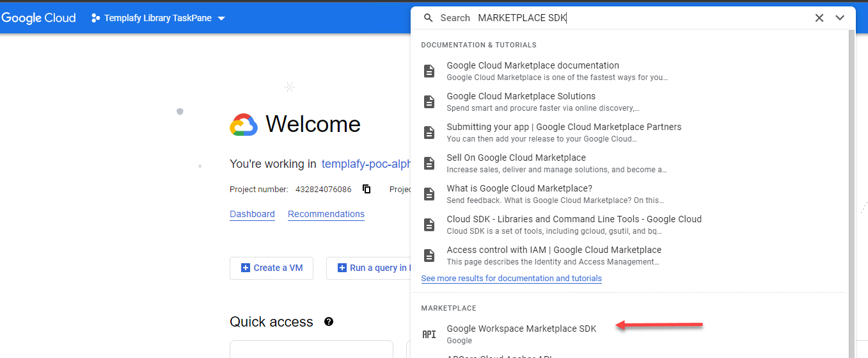Click the project hexagon icon beside Templafy Library TaskPane
Screen dimensions: 868x358
click(96, 18)
